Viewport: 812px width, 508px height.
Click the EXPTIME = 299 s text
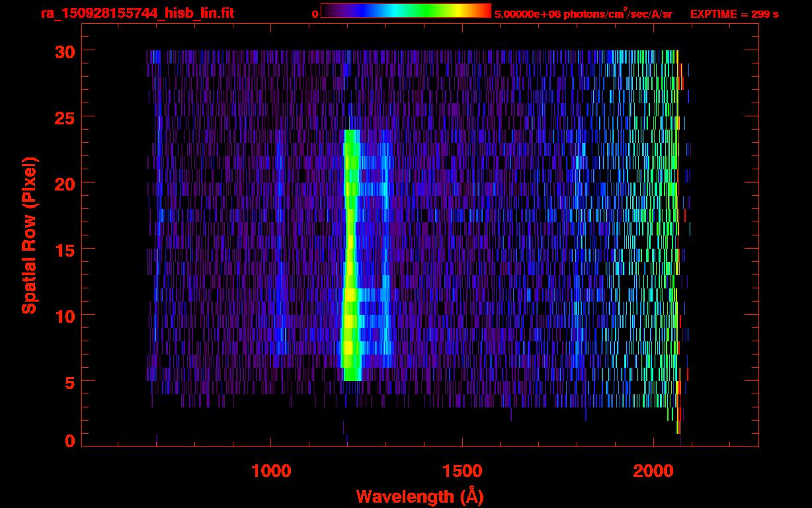(734, 14)
